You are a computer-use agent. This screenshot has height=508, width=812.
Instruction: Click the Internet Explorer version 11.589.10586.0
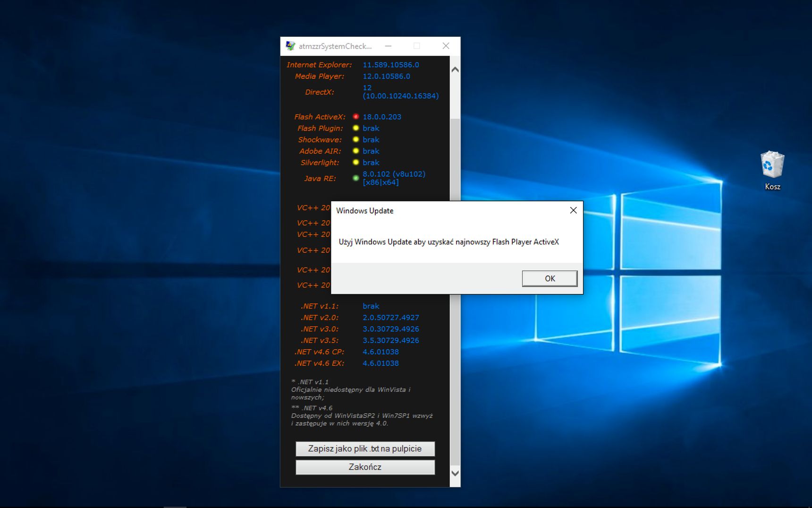pyautogui.click(x=391, y=65)
